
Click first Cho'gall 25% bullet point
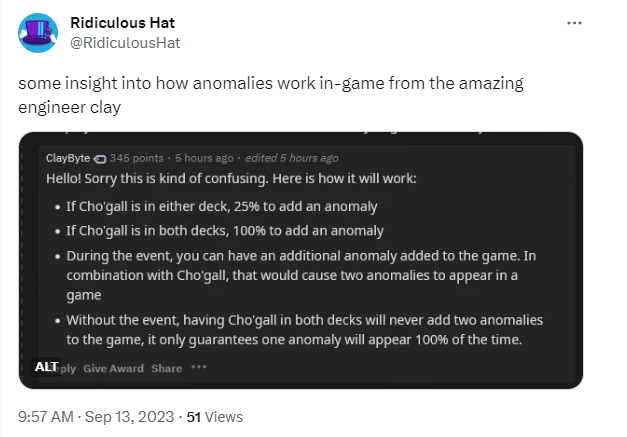click(x=222, y=207)
